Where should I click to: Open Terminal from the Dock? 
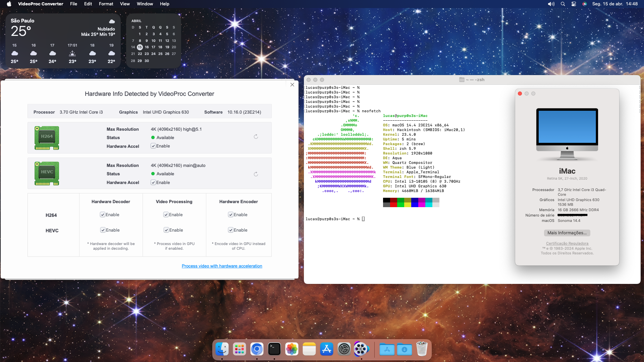tap(274, 349)
